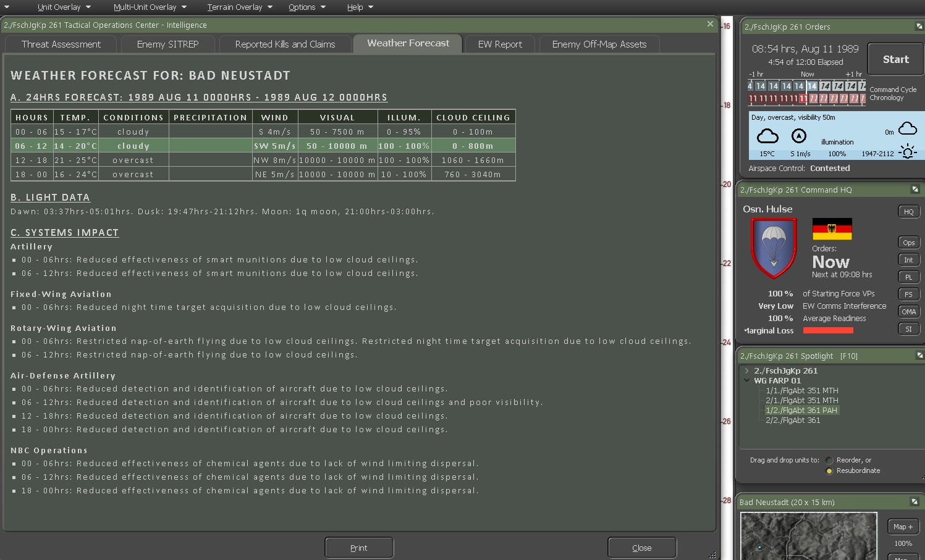This screenshot has height=560, width=925.
Task: Click the wind direction compass icon
Action: [x=799, y=136]
